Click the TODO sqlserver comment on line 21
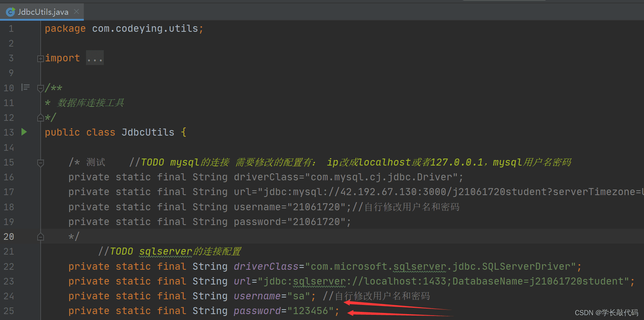The height and width of the screenshot is (320, 644). pyautogui.click(x=169, y=251)
